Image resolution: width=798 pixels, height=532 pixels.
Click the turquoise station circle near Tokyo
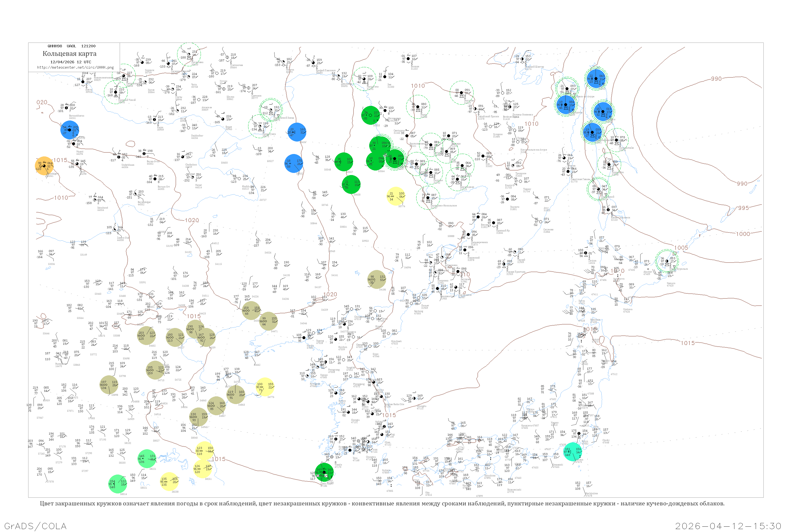(x=573, y=452)
